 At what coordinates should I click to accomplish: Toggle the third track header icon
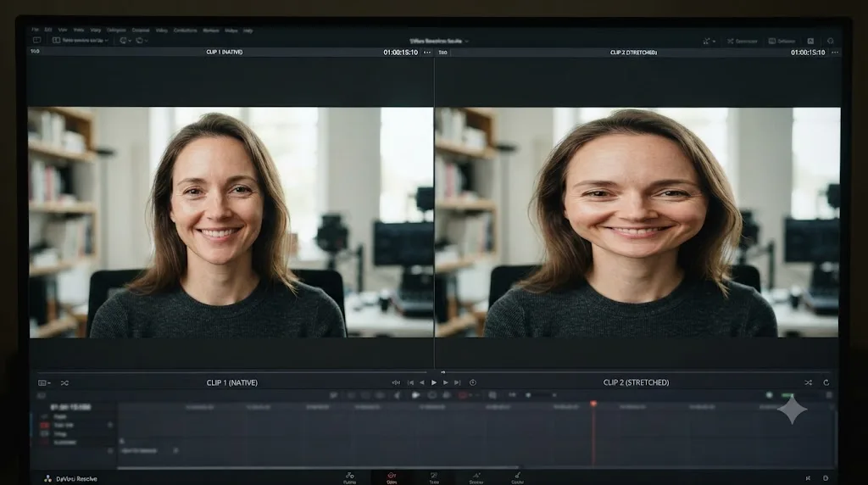(x=44, y=434)
